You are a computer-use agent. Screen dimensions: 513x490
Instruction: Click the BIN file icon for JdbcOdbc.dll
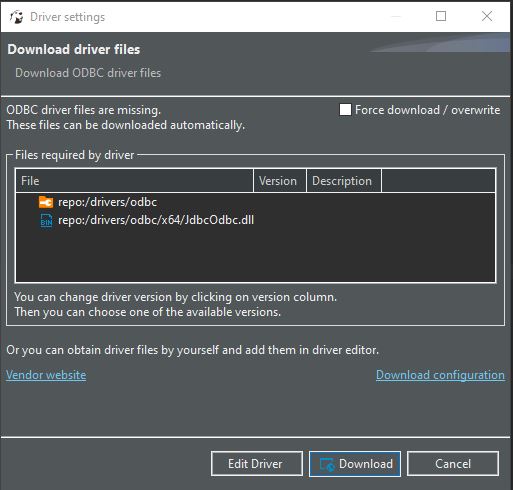coord(46,220)
